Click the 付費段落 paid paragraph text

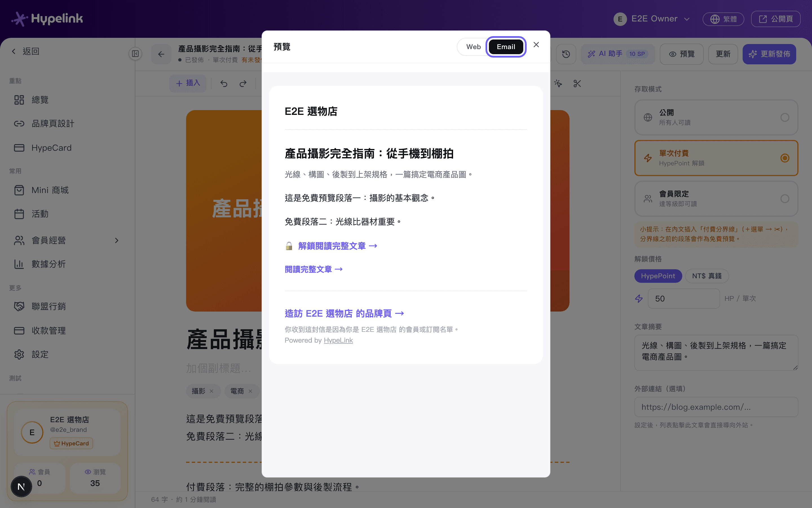coord(273,487)
